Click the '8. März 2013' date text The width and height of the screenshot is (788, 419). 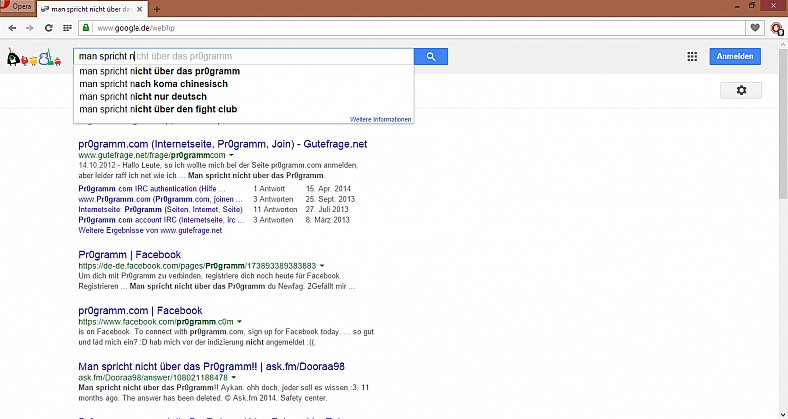(328, 220)
